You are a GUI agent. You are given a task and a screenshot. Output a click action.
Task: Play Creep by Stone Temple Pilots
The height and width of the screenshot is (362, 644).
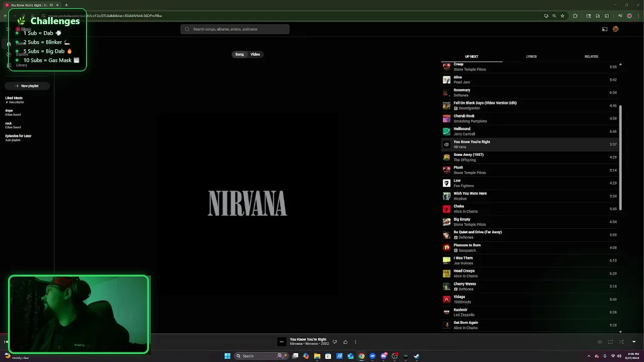click(531, 67)
